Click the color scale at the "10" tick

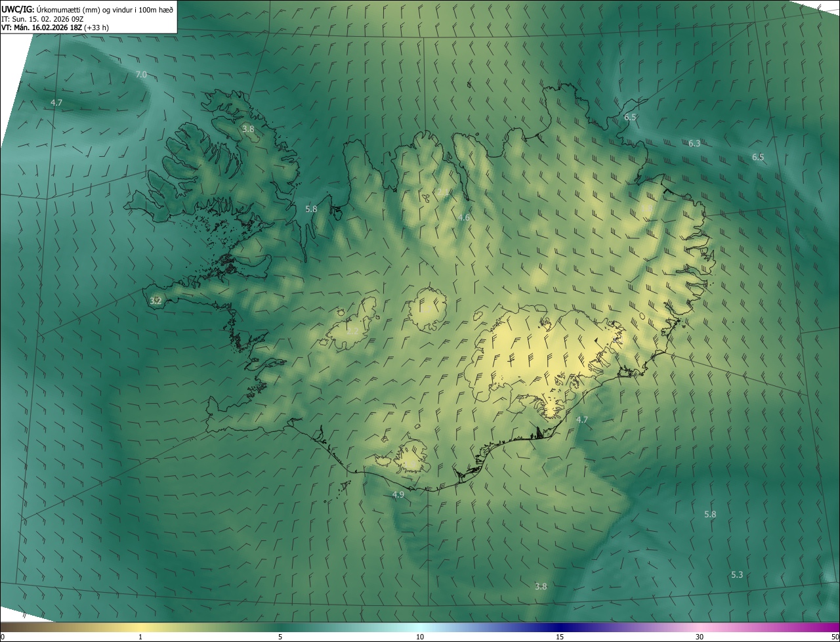[420, 637]
